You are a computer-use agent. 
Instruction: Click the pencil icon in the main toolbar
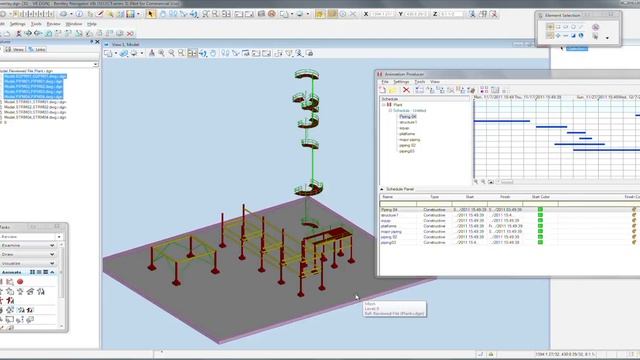(100, 14)
